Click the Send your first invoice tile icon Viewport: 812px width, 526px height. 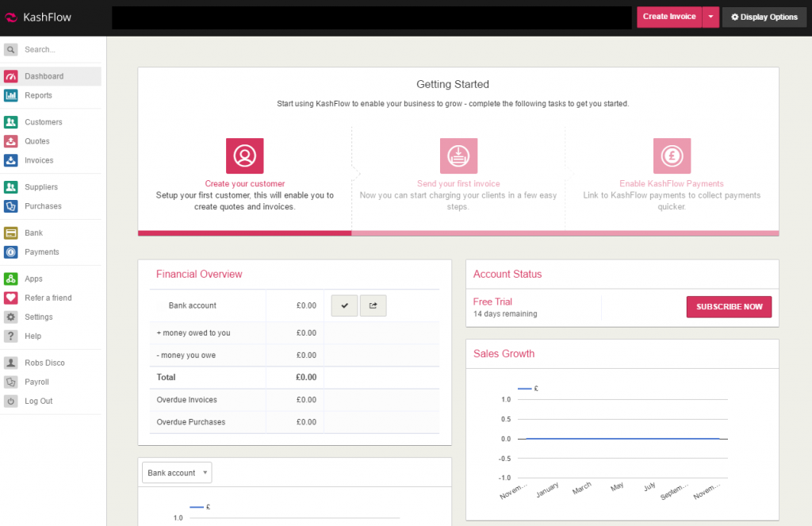click(x=458, y=155)
